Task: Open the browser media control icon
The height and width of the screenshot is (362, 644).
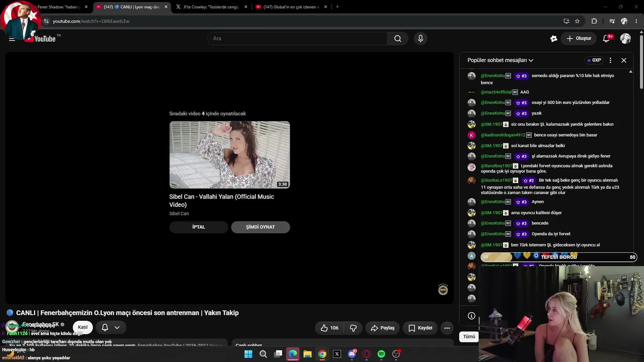Action: (612, 21)
